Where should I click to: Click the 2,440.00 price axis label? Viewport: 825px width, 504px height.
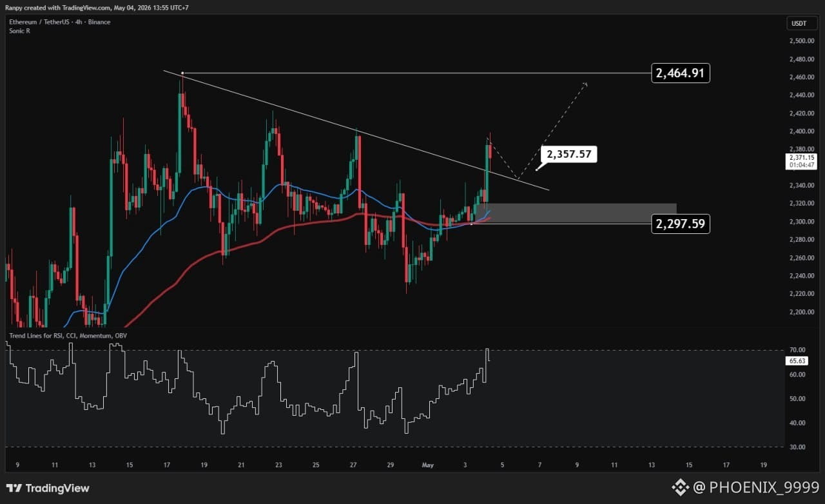pyautogui.click(x=801, y=95)
